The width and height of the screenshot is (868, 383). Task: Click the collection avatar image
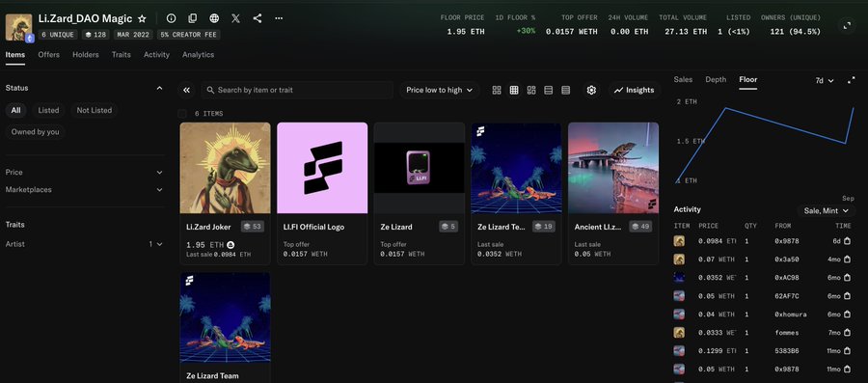click(19, 27)
